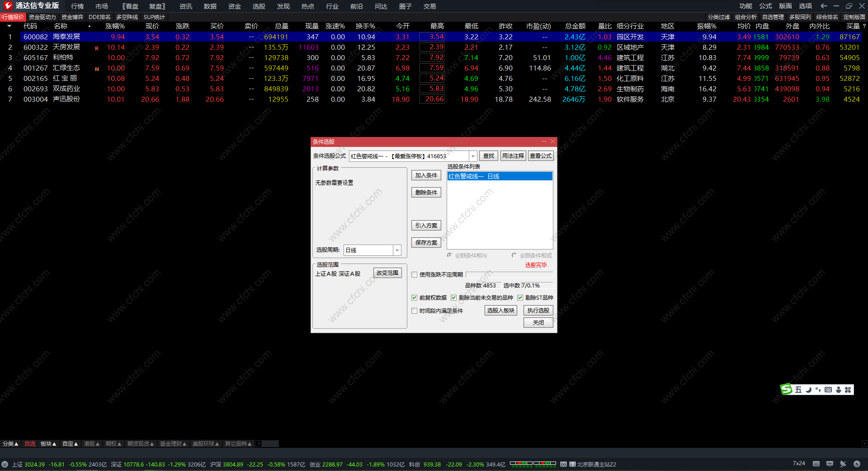Click the N marker on 汇绿生态 row
The width and height of the screenshot is (868, 471).
pyautogui.click(x=97, y=69)
